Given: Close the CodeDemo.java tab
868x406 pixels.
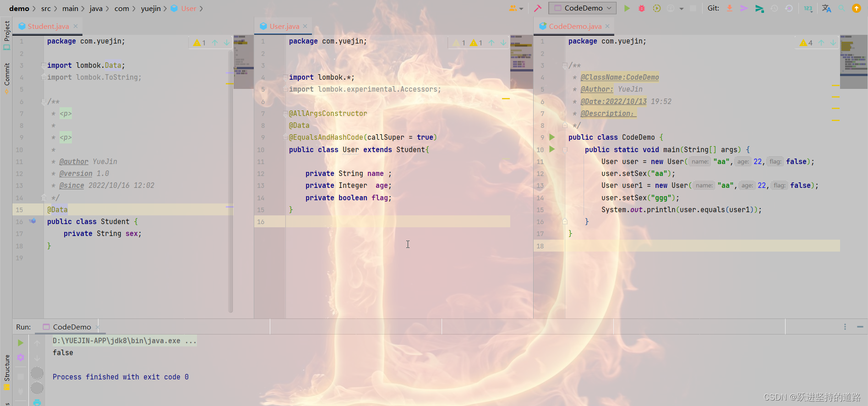Looking at the screenshot, I should pyautogui.click(x=607, y=26).
